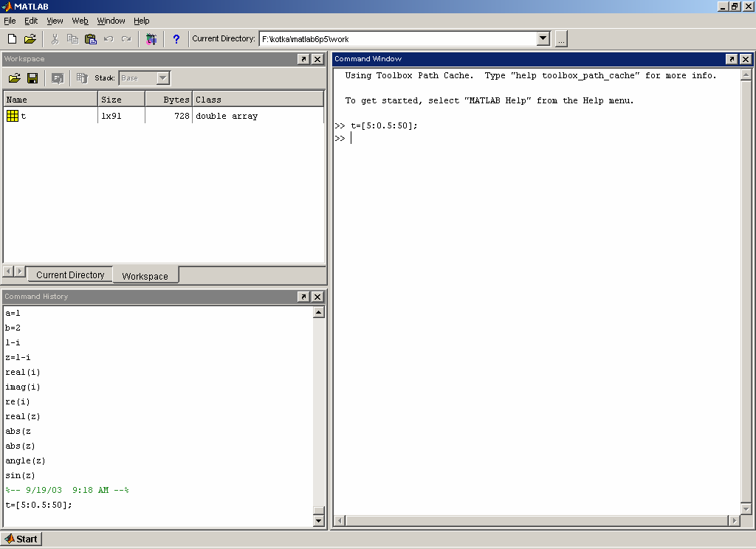Click Command Window prompt input line

point(535,138)
